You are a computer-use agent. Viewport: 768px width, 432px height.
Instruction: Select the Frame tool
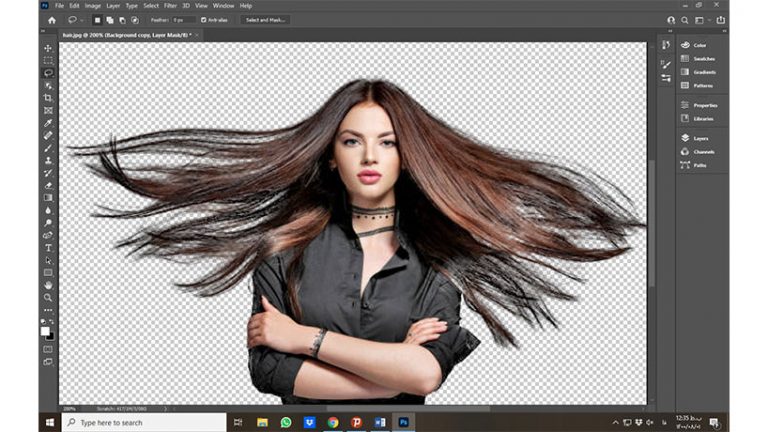tap(48, 111)
